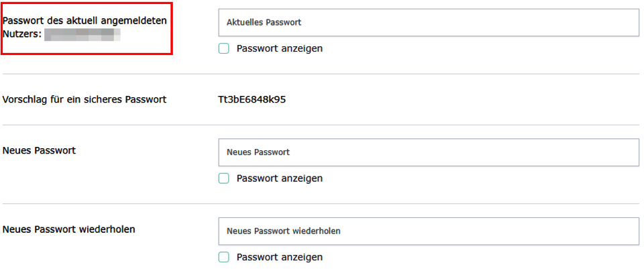The height and width of the screenshot is (269, 644).
Task: Click the red highlight border around the current-user label
Action: click(x=172, y=29)
